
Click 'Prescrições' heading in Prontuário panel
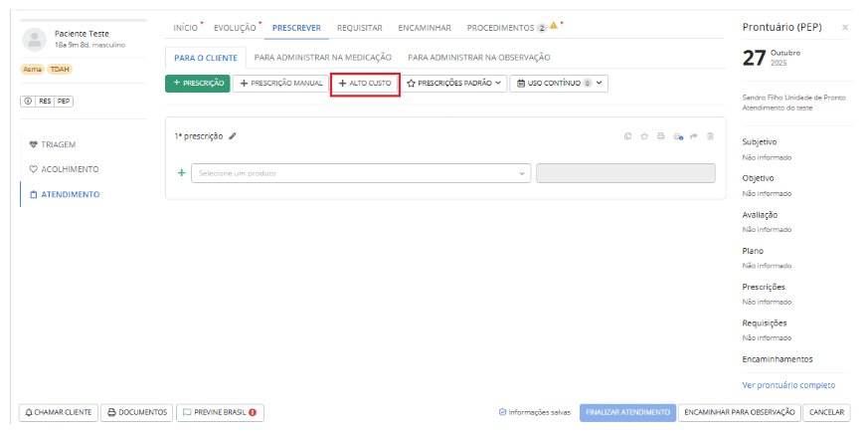[764, 287]
